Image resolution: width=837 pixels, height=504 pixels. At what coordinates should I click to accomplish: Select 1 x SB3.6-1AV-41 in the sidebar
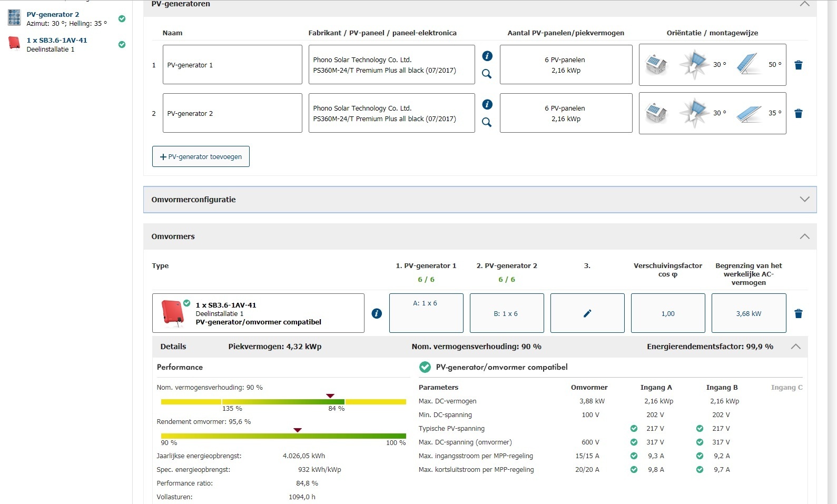pos(57,40)
